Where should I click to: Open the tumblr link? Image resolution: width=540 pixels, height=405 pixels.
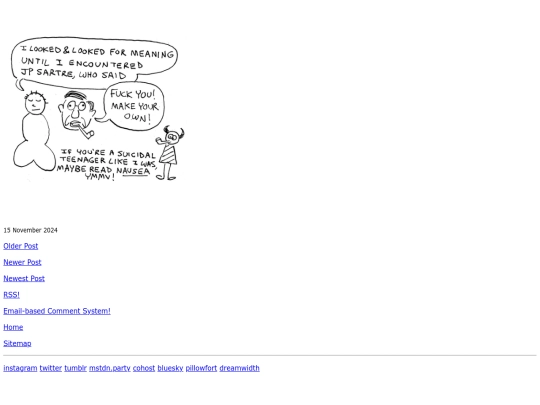click(x=75, y=368)
